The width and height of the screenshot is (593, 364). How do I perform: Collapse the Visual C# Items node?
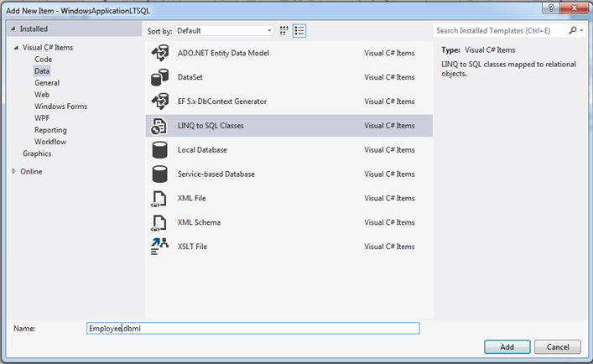16,48
